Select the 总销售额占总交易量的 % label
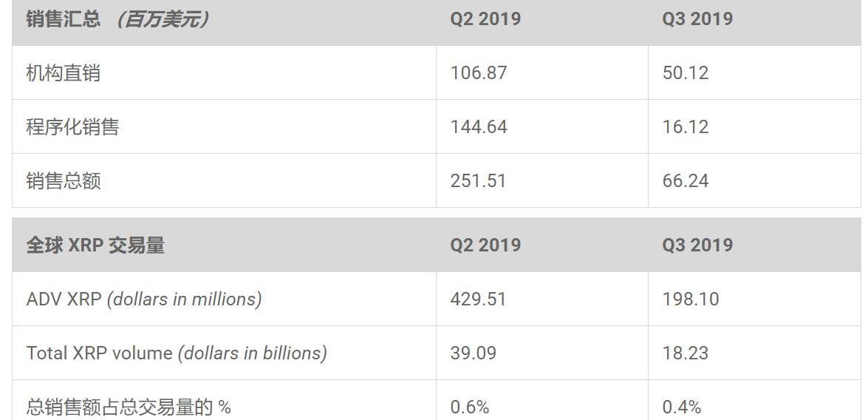Image resolution: width=868 pixels, height=420 pixels. tap(129, 407)
